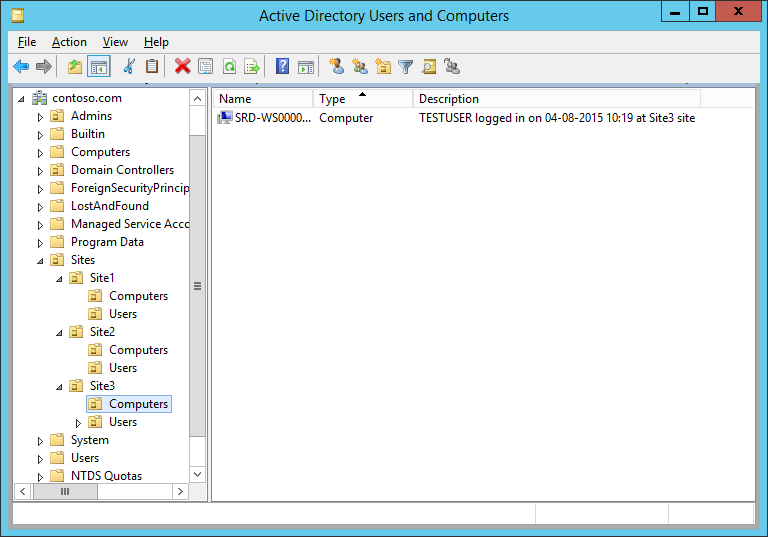
Task: Select the Managed Service Accounts tree item
Action: coord(130,224)
